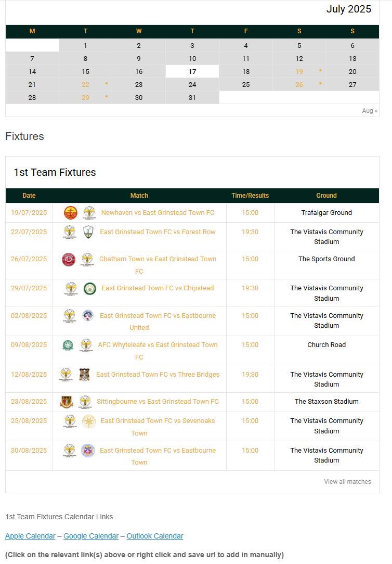Click the 29/07/2025 fixture date
Viewport: 392px width, 564px height.
29,288
